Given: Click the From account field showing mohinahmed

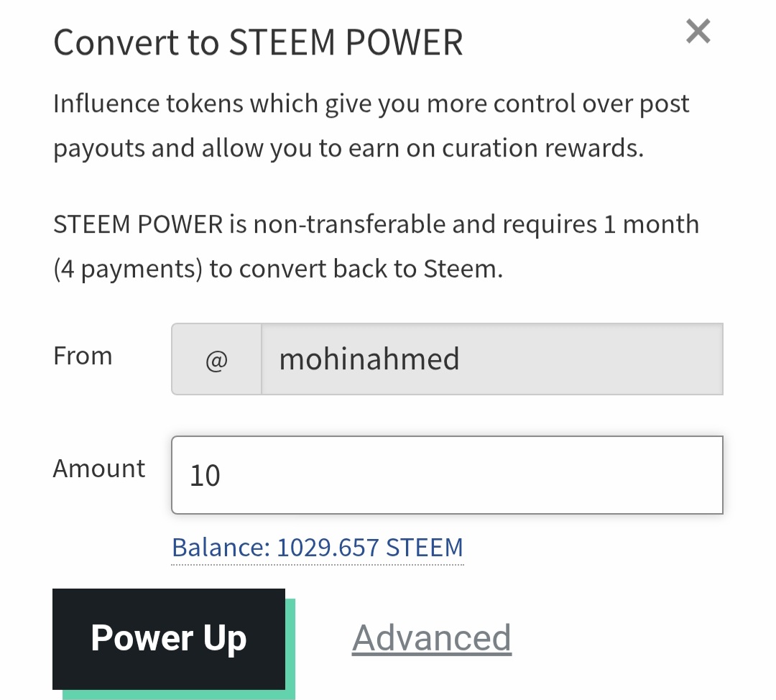Looking at the screenshot, I should coord(491,359).
